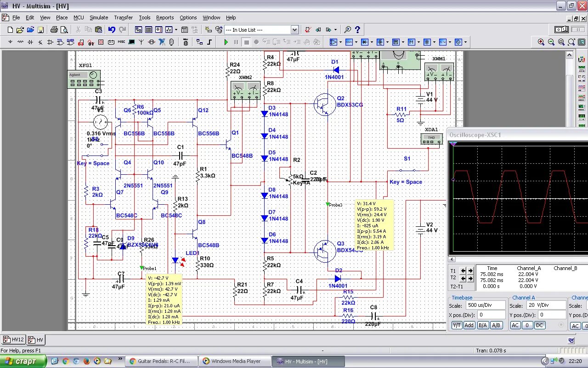Move cursor T2 left

pyautogui.click(x=464, y=278)
